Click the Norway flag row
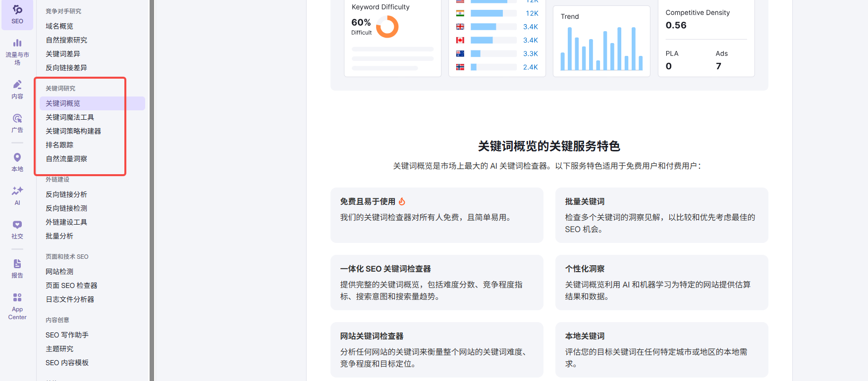This screenshot has height=381, width=868. (x=497, y=67)
